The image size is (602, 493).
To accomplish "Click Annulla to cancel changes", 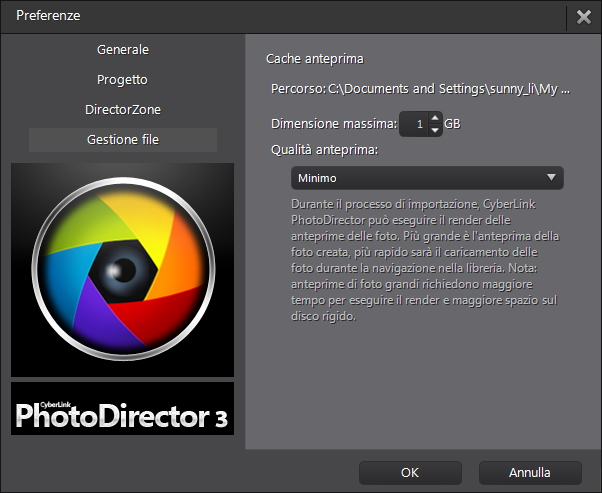I will tap(530, 473).
